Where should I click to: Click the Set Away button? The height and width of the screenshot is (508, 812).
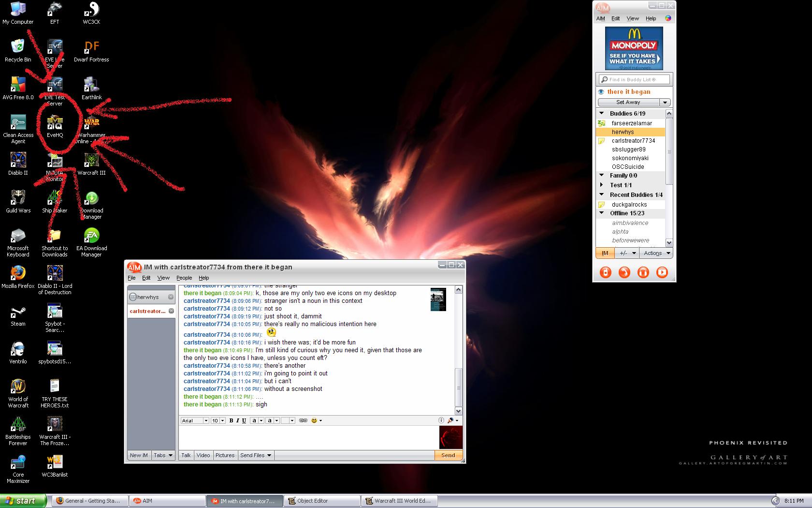(x=628, y=103)
